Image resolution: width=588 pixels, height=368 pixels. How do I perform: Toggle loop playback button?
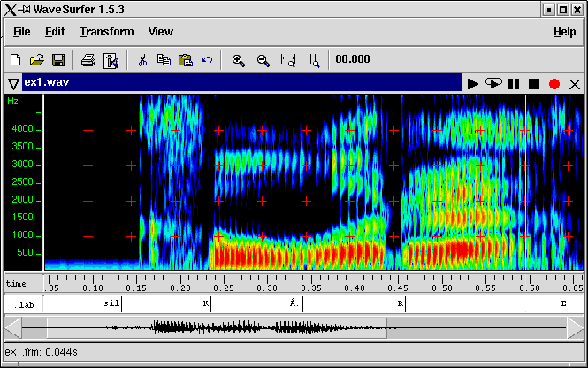pos(493,83)
